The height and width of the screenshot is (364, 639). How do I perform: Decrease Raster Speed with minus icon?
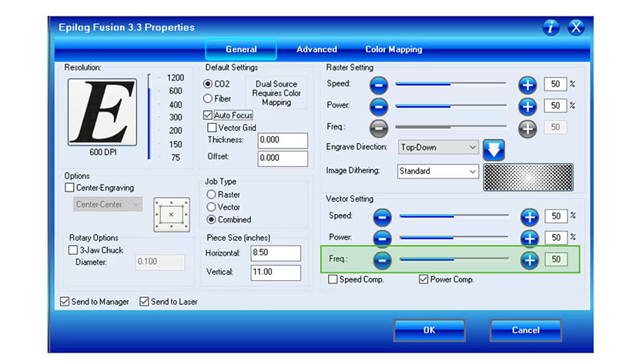379,85
